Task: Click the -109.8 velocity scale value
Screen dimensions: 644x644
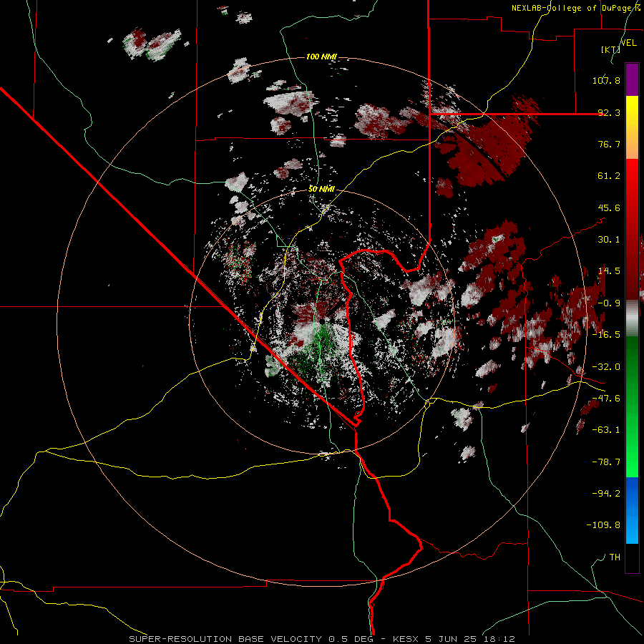Action: tap(603, 525)
